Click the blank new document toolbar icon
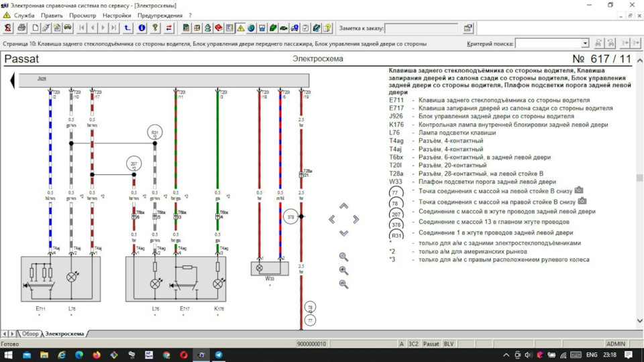The height and width of the screenshot is (362, 644). click(x=36, y=28)
